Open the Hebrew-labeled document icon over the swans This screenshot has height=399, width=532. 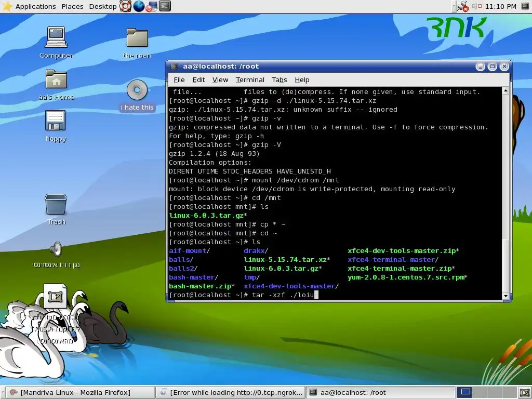click(55, 296)
